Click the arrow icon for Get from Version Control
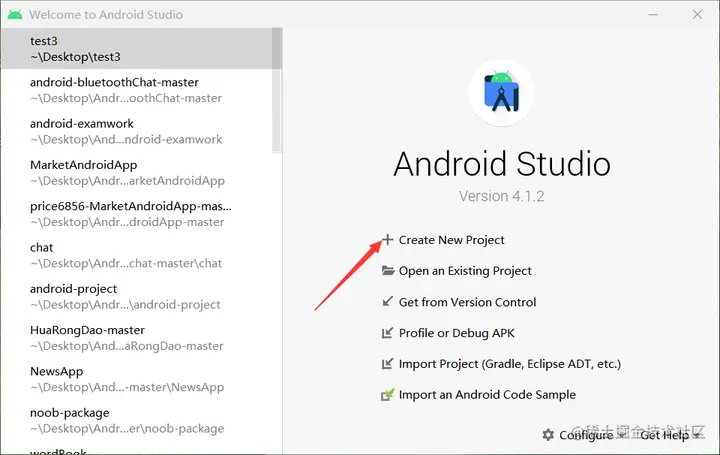The image size is (720, 455). click(388, 302)
